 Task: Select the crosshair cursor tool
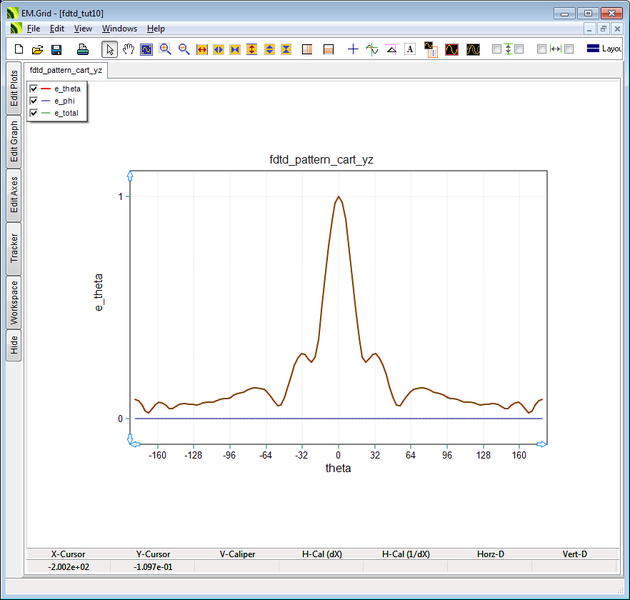tap(352, 49)
